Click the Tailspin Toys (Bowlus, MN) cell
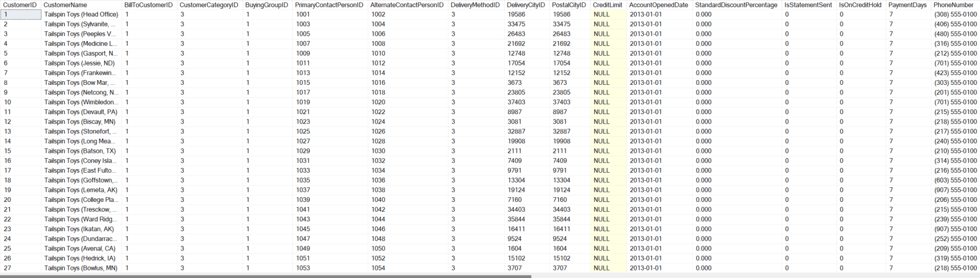The width and height of the screenshot is (980, 278). 82,268
